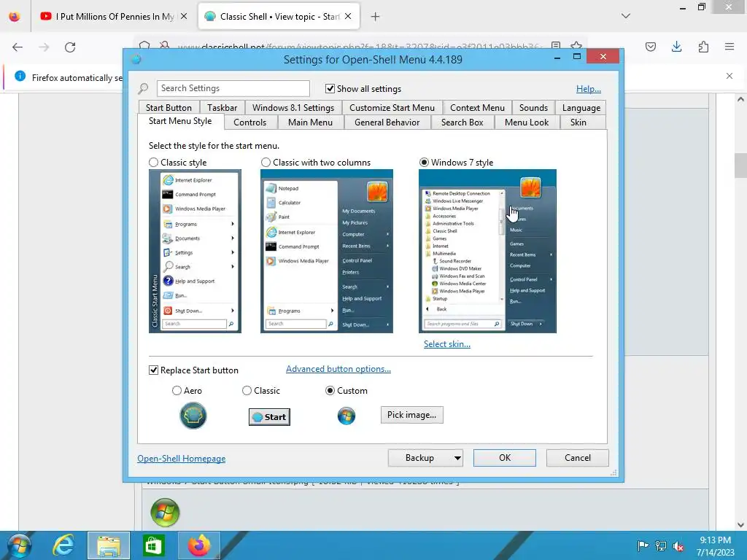Open Firefox extensions puzzle icon
This screenshot has width=747, height=560.
(x=703, y=47)
